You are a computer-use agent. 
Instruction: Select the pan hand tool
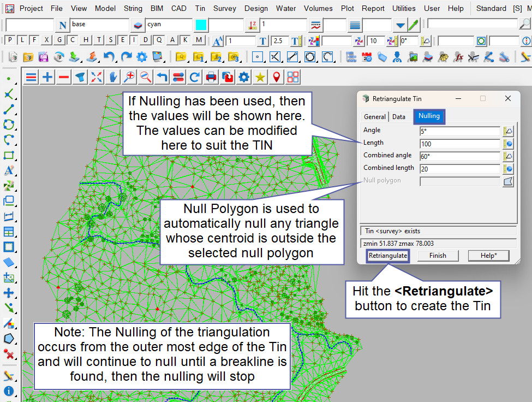pos(113,78)
